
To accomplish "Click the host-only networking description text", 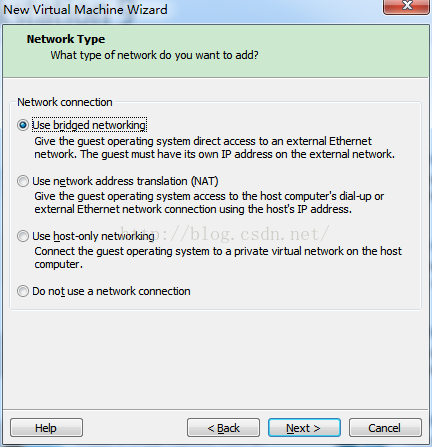I will pyautogui.click(x=218, y=258).
